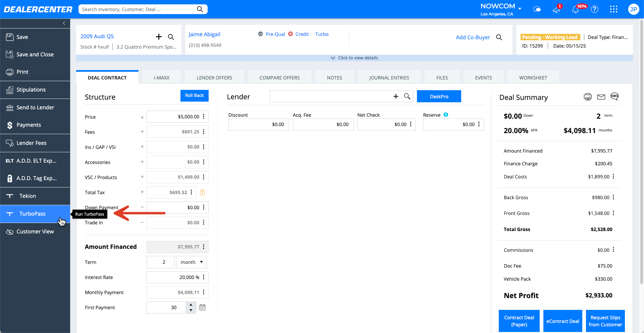The image size is (644, 333).
Task: Open announcements megaphone icon
Action: (x=556, y=9)
